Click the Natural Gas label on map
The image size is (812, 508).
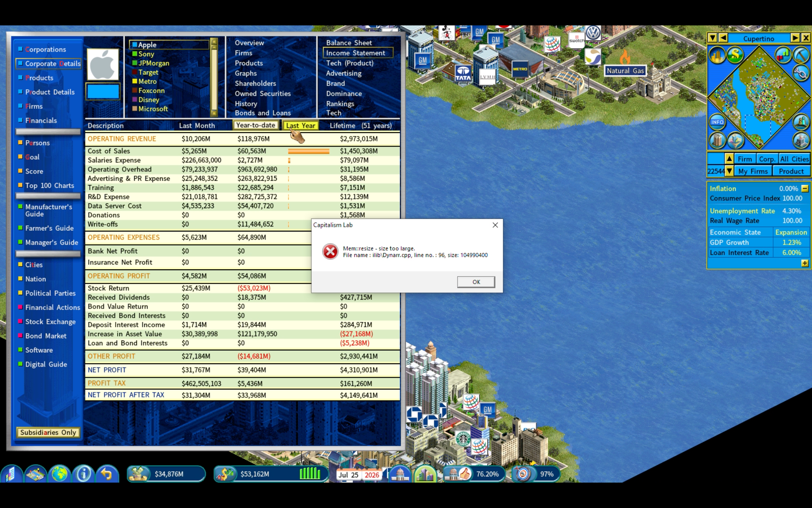pos(625,71)
